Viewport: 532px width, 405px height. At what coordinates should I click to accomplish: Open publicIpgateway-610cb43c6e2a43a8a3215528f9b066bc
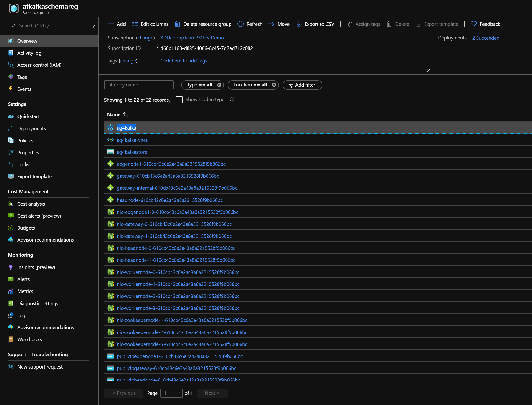[x=176, y=368]
